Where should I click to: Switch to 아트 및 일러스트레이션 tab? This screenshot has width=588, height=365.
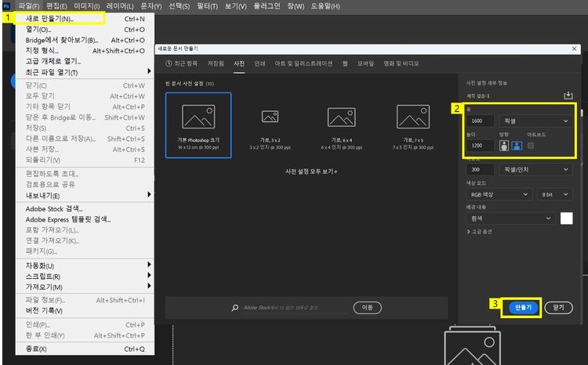point(303,63)
